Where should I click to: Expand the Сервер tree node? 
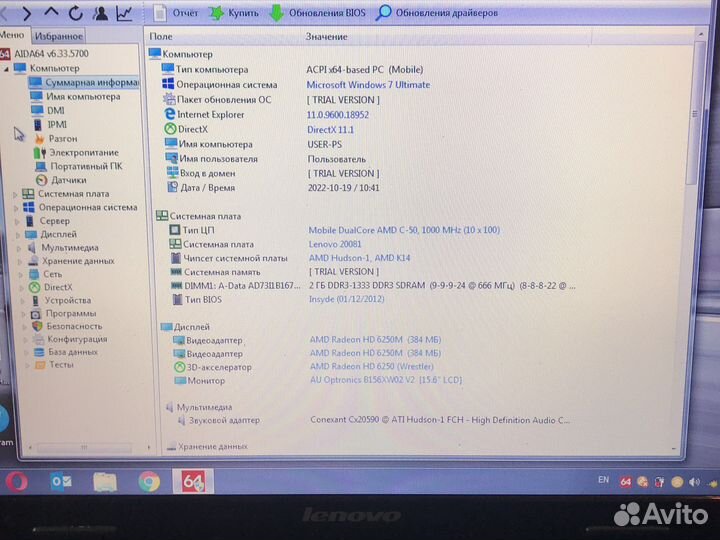(x=17, y=222)
